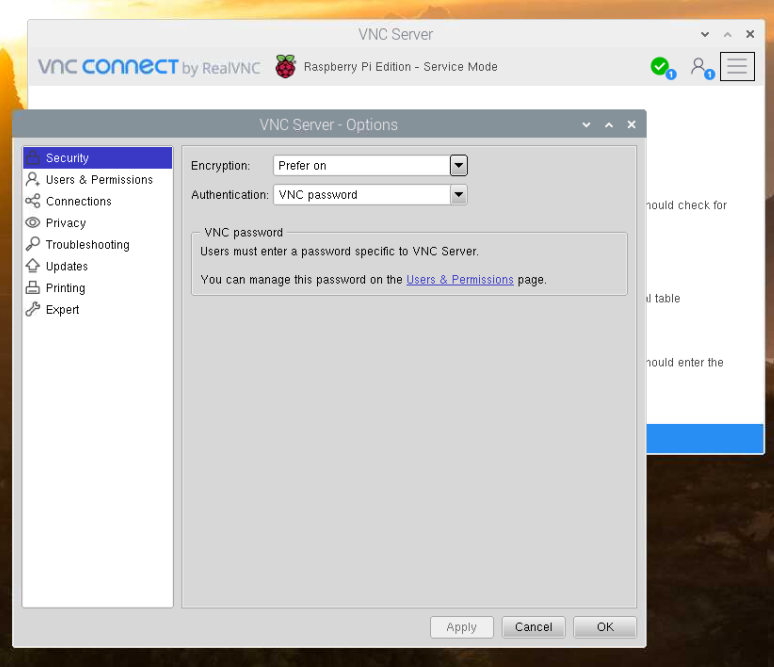Open the Security options page
Image resolution: width=774 pixels, height=667 pixels.
[x=98, y=158]
